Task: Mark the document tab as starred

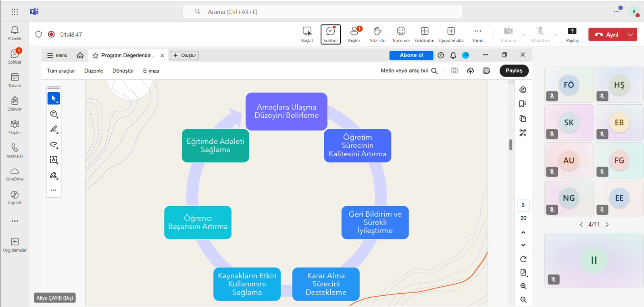Action: click(x=96, y=56)
